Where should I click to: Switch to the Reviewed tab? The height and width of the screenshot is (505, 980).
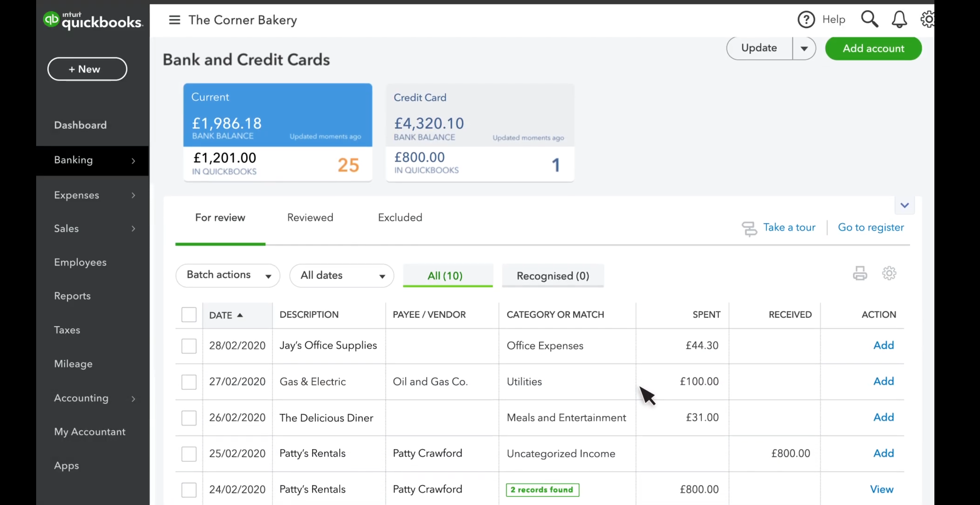pyautogui.click(x=310, y=217)
